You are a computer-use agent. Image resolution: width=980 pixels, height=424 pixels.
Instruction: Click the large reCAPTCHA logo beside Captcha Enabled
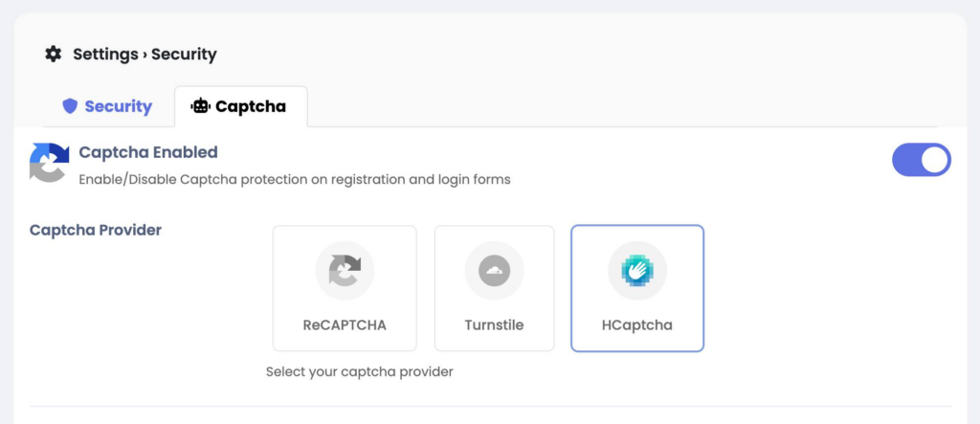point(50,162)
